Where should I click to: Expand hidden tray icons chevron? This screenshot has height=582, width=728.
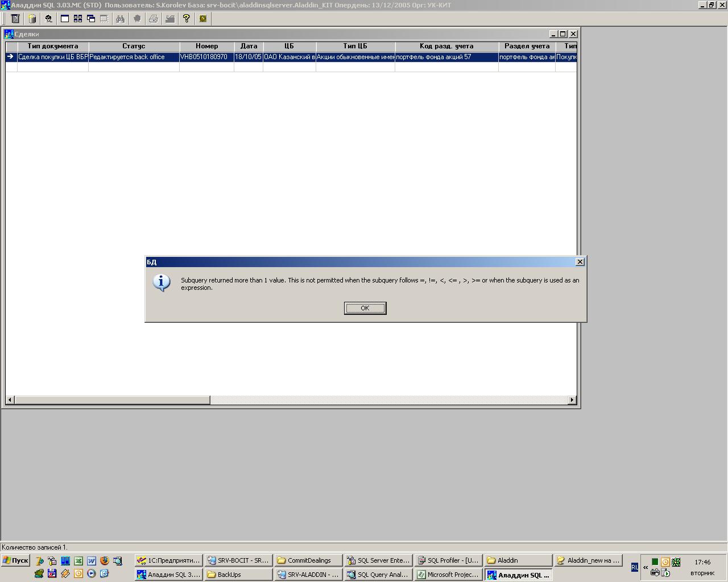pyautogui.click(x=646, y=567)
